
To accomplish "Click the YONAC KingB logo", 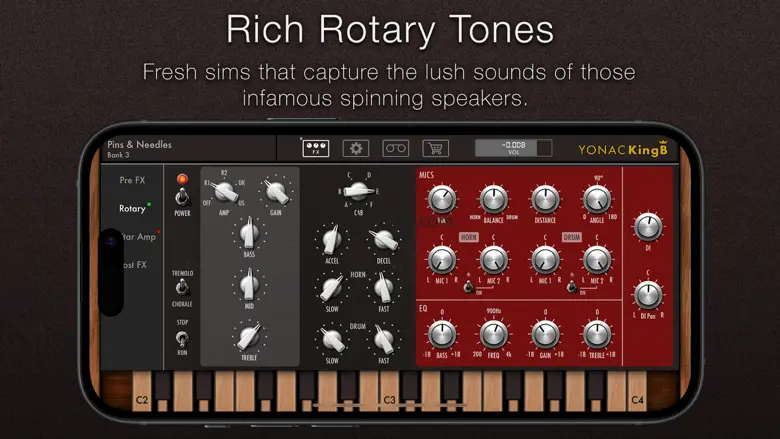I will point(623,149).
